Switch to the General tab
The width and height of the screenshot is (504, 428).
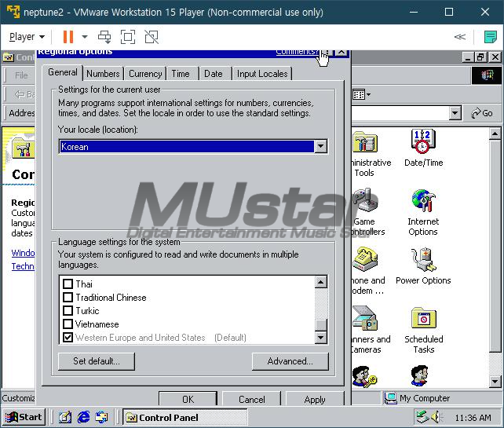pyautogui.click(x=63, y=72)
